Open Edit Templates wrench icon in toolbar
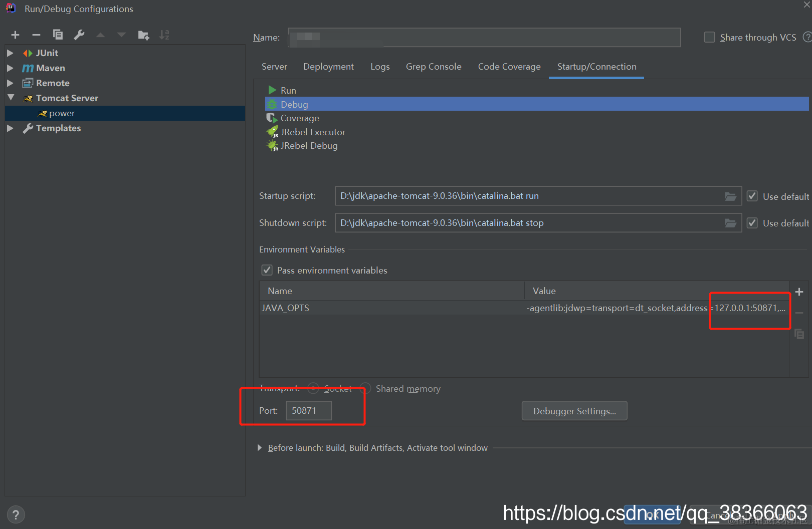The width and height of the screenshot is (812, 529). click(x=79, y=35)
